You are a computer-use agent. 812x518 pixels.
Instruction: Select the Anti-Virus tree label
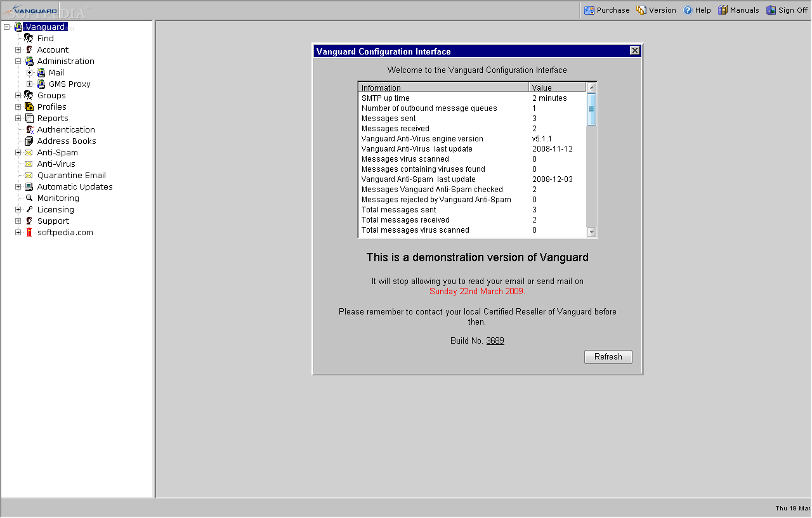point(56,164)
